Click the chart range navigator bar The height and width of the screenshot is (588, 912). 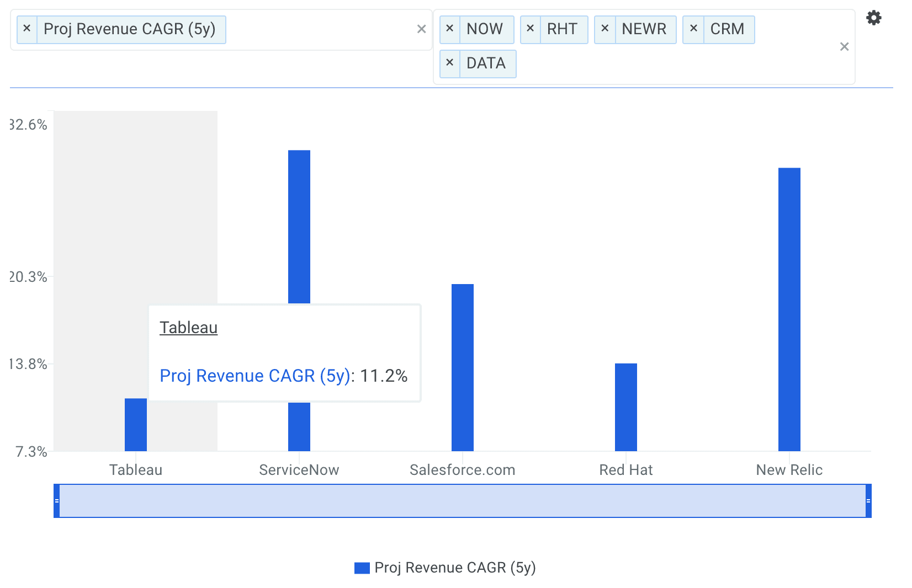(x=463, y=501)
